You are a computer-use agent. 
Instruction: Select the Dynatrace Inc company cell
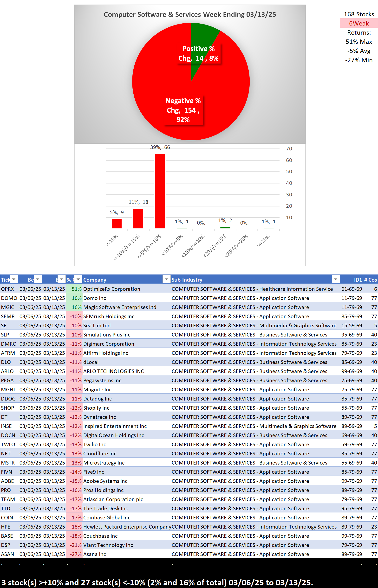pyautogui.click(x=127, y=417)
